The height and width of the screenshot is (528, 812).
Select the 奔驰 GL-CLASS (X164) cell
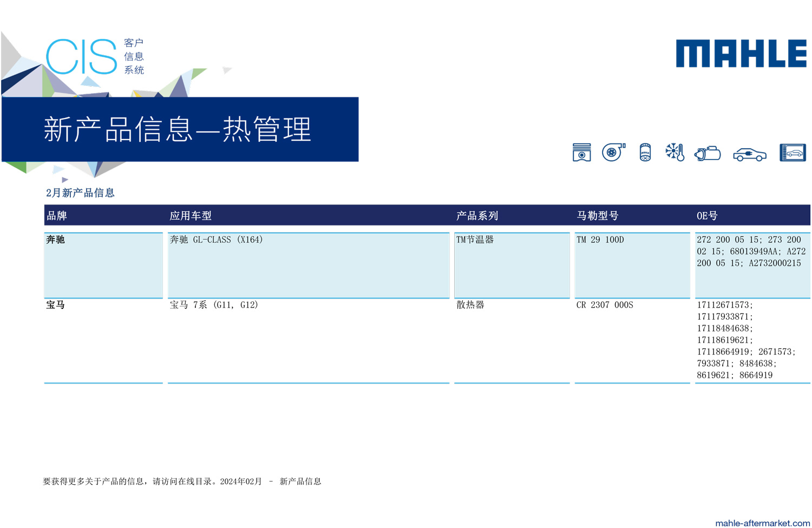coord(309,265)
